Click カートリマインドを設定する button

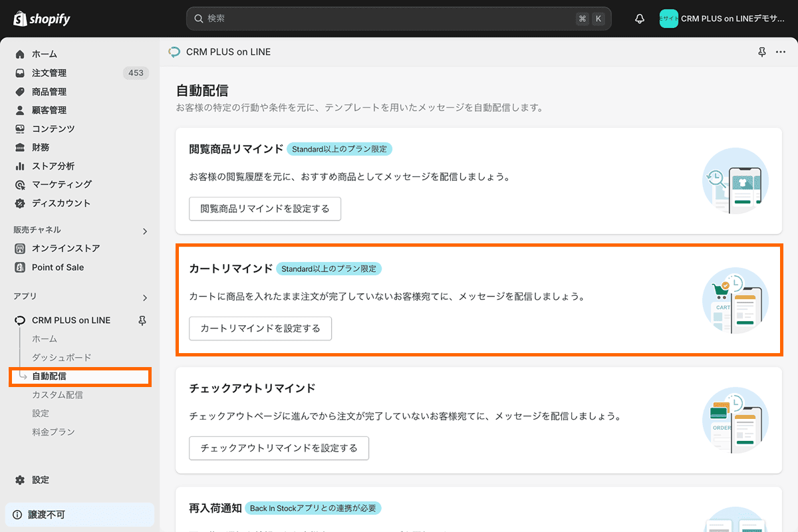(x=261, y=329)
